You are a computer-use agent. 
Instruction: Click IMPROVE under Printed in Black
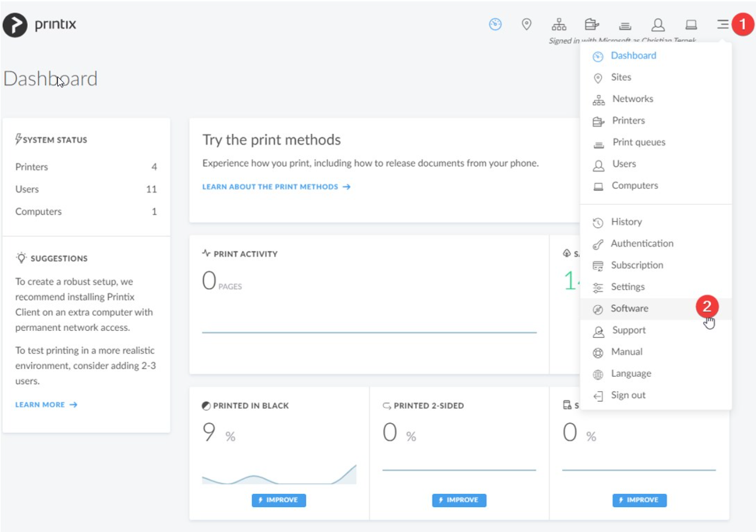[x=279, y=500]
